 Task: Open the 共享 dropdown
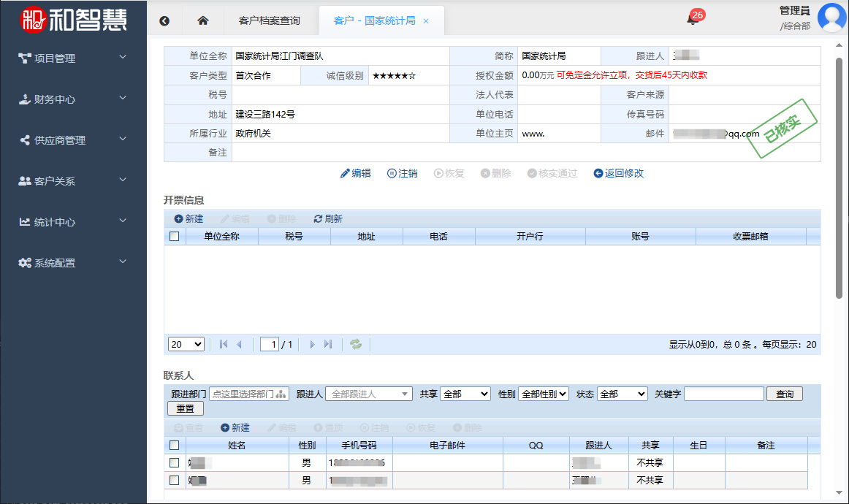pos(465,394)
